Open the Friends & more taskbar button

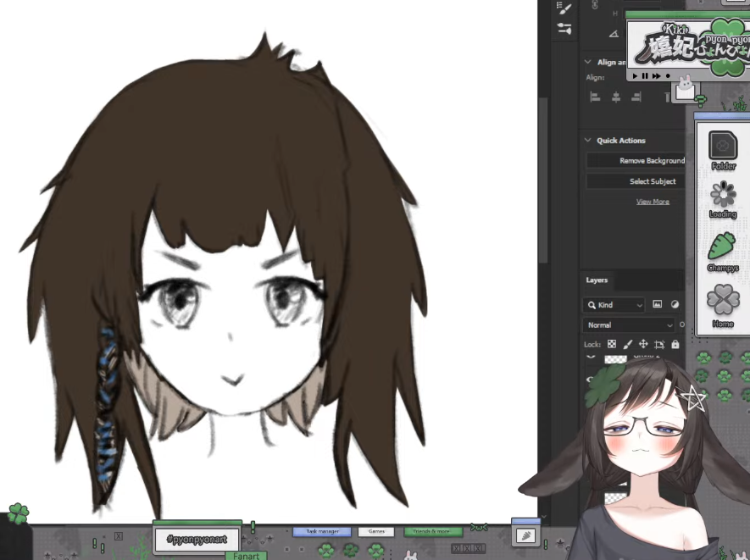pos(431,531)
